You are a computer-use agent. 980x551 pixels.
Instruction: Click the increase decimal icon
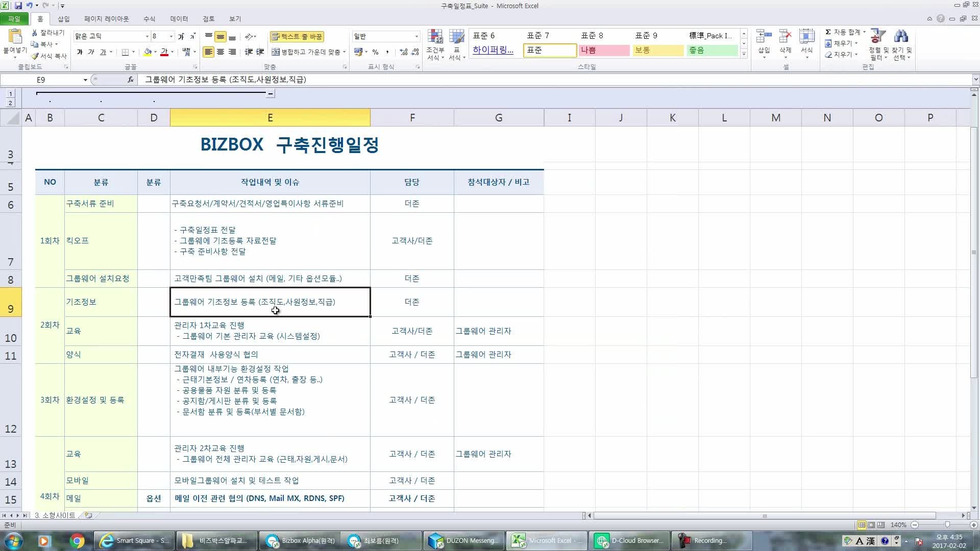[x=404, y=52]
